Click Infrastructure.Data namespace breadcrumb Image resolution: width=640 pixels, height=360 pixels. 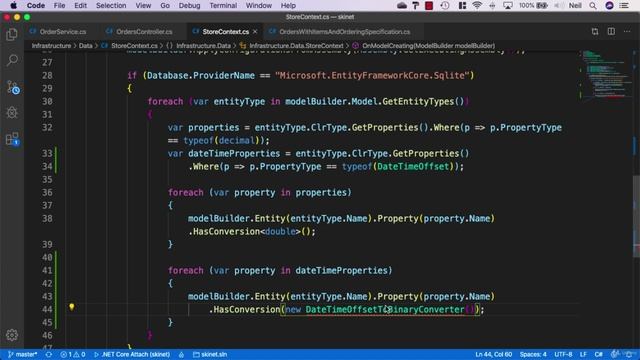(199, 46)
